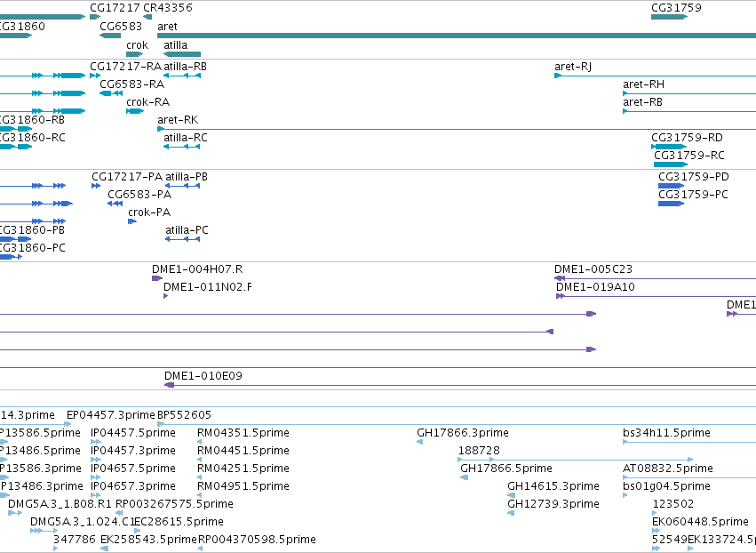Screen dimensions: 756x553
Task: Select the DME1-019A10 feature
Action: click(x=595, y=287)
